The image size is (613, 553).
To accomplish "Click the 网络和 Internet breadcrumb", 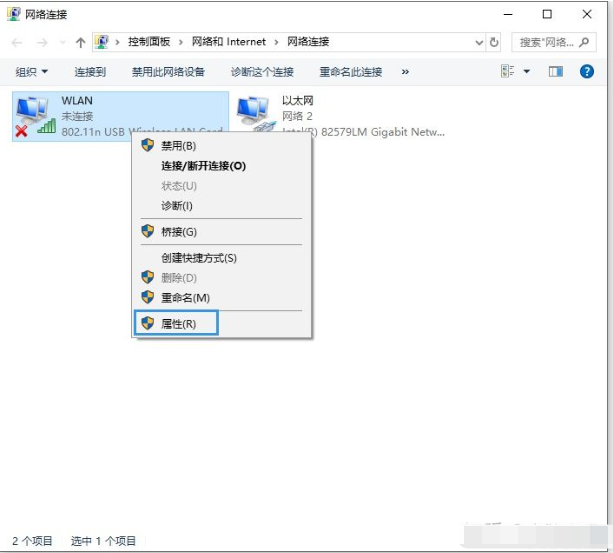I will (x=231, y=42).
